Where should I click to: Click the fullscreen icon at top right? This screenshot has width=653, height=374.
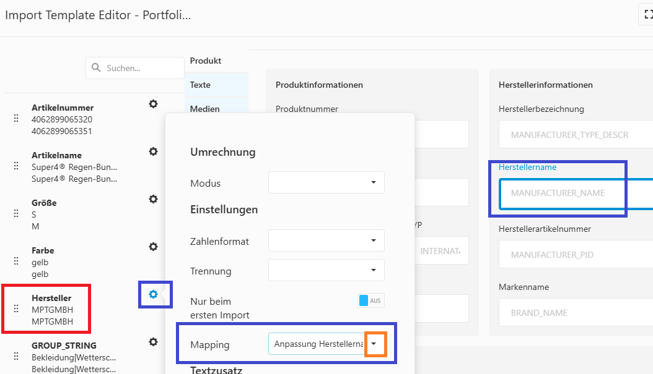(648, 15)
